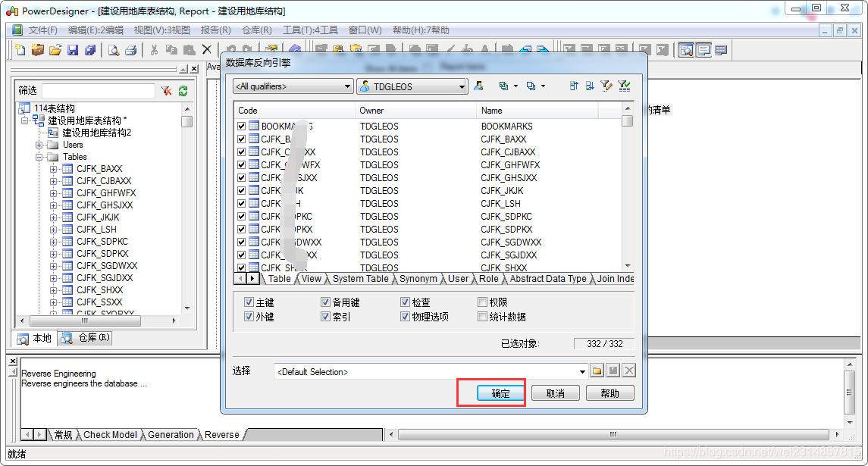Viewport: 868px width, 466px height.
Task: Click the Print toolbar icon
Action: coord(130,50)
